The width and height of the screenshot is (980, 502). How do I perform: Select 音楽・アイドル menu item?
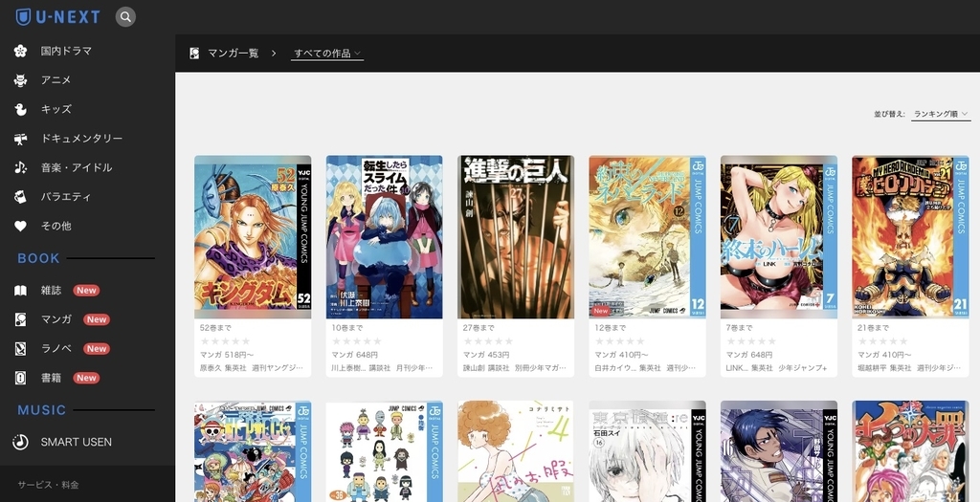77,167
